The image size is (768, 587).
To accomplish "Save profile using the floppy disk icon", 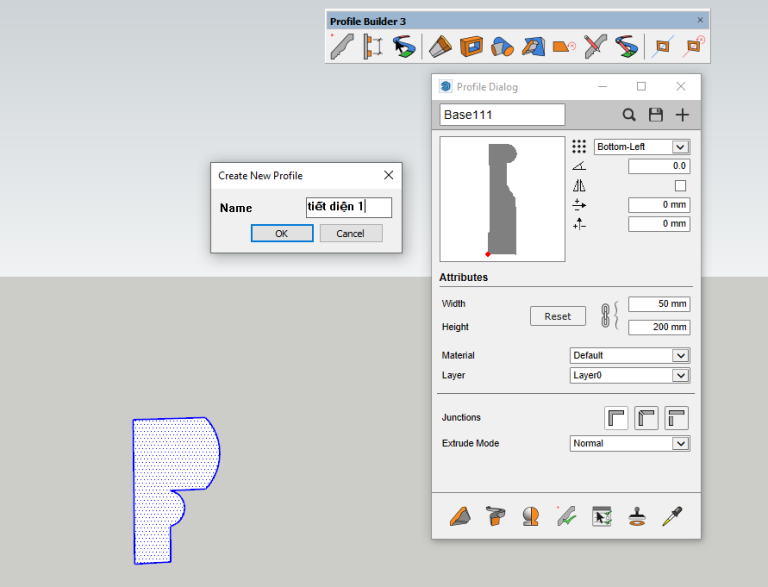I will 656,115.
